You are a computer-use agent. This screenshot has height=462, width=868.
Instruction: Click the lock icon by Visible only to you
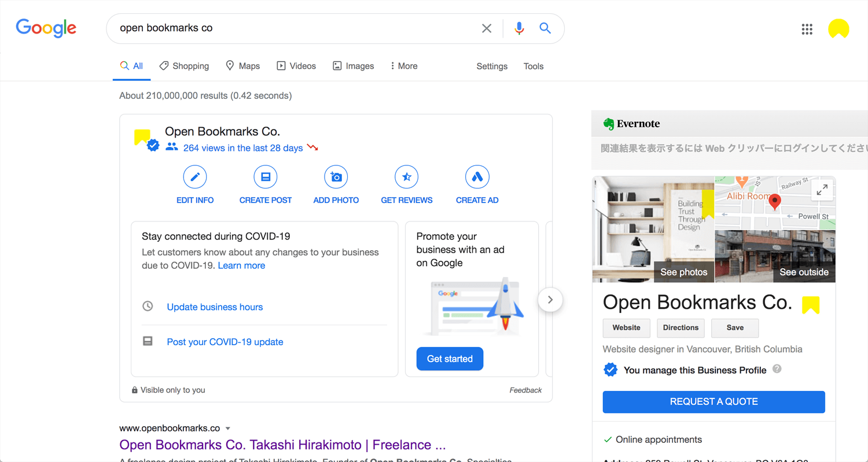coord(135,390)
